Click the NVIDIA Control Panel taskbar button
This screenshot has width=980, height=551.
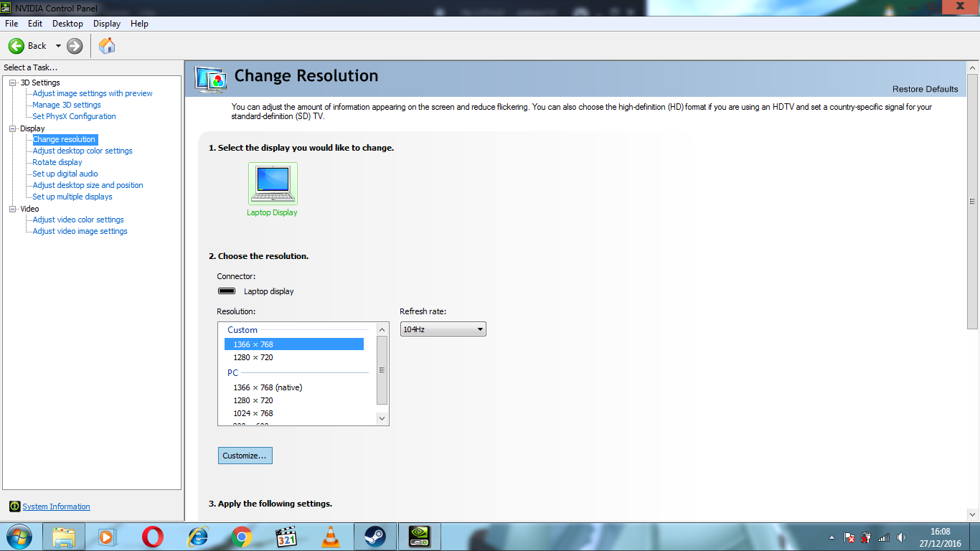[420, 537]
